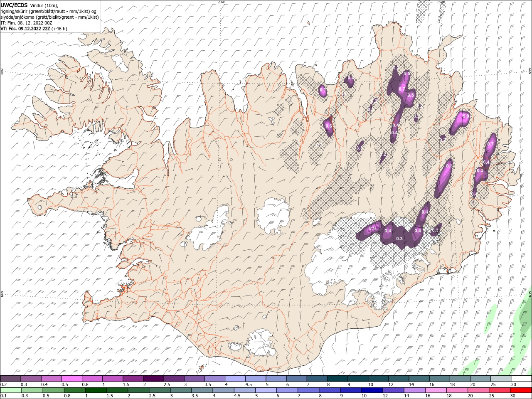Click the '0.2' first value of snow legend
Screen dimensions: 532x399
click(3, 384)
